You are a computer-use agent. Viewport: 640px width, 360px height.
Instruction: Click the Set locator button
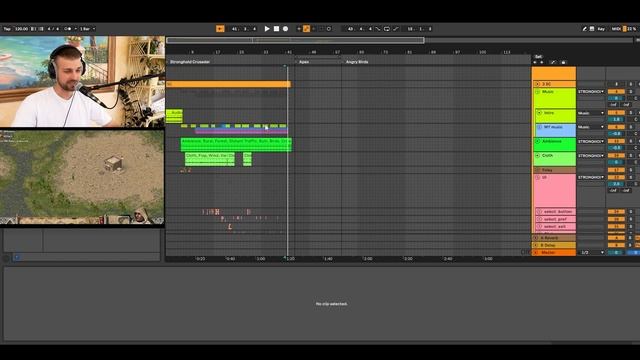pos(538,56)
